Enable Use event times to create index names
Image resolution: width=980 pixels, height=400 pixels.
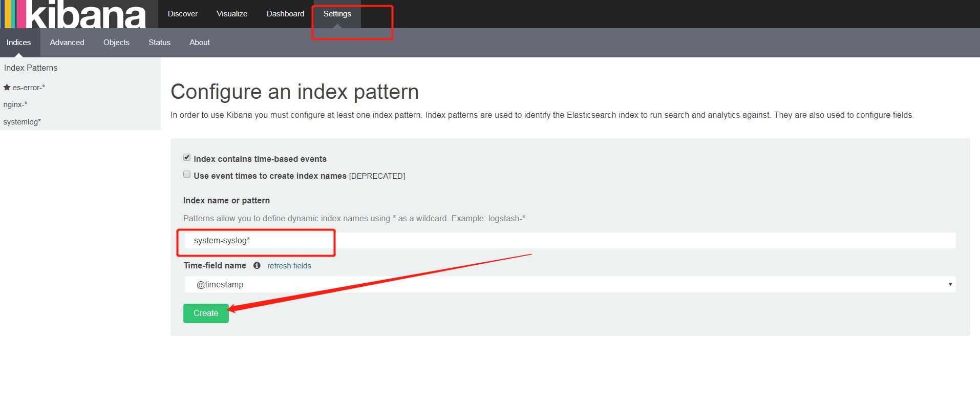point(187,174)
